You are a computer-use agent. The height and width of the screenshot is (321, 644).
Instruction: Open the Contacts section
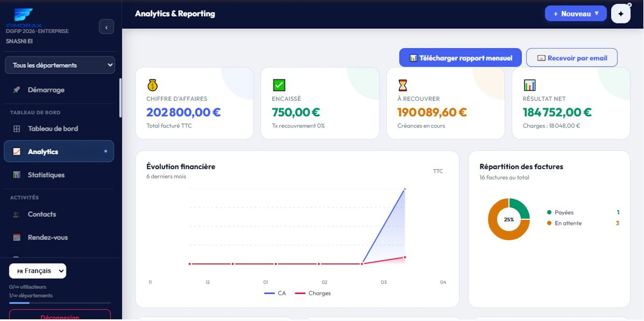point(59,214)
